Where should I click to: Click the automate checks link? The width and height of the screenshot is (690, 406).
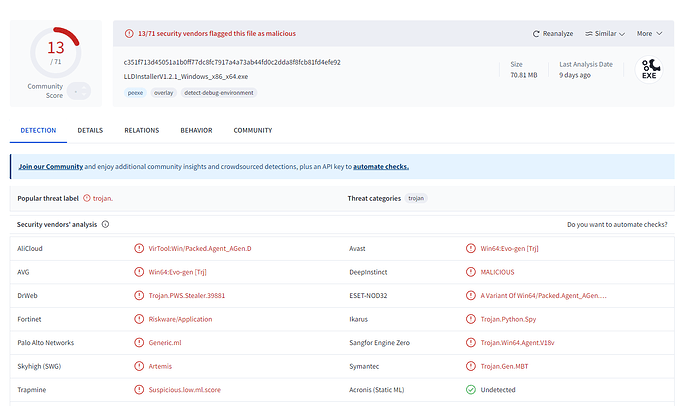tap(381, 167)
